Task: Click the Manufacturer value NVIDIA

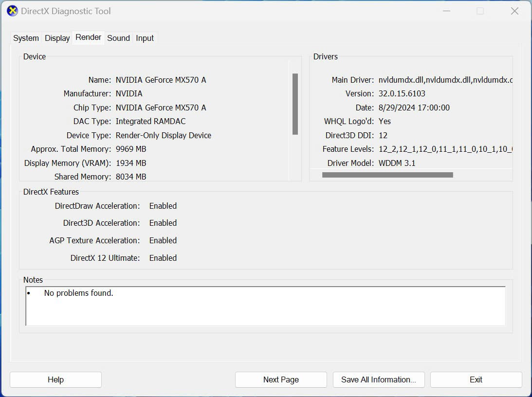Action: tap(129, 93)
